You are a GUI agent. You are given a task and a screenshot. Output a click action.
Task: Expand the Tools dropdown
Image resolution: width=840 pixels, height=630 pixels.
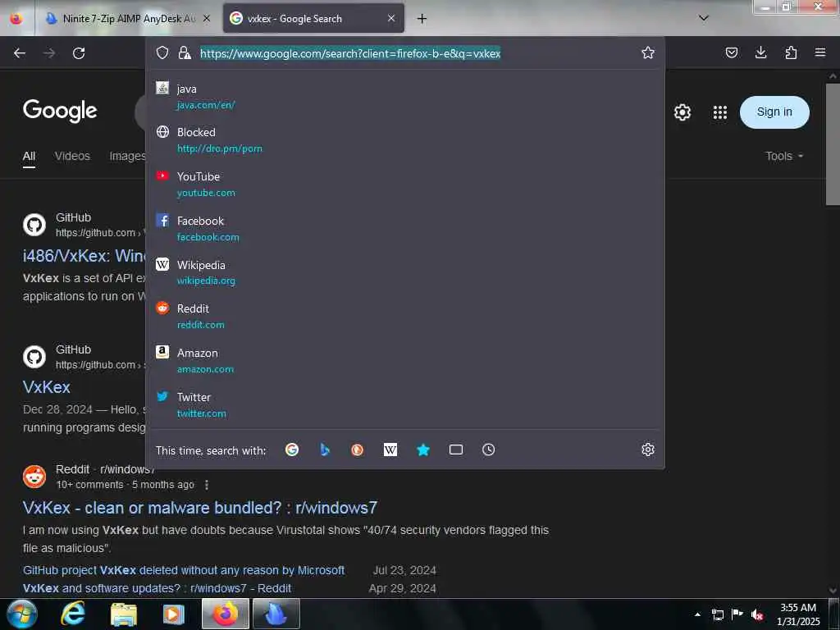tap(783, 156)
